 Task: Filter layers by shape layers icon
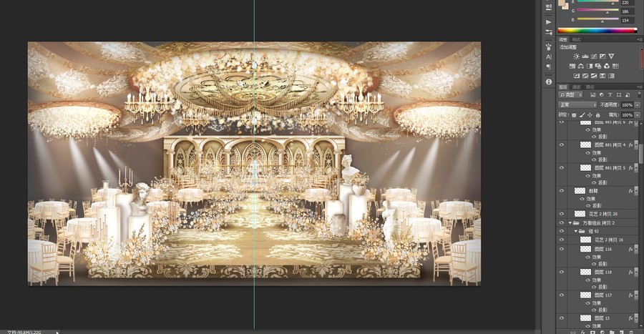(x=618, y=95)
